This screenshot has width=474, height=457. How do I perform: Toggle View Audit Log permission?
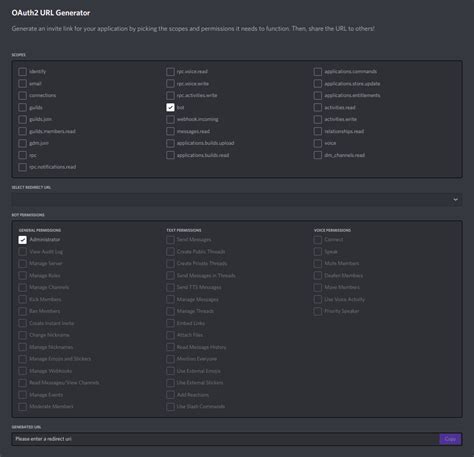click(22, 252)
